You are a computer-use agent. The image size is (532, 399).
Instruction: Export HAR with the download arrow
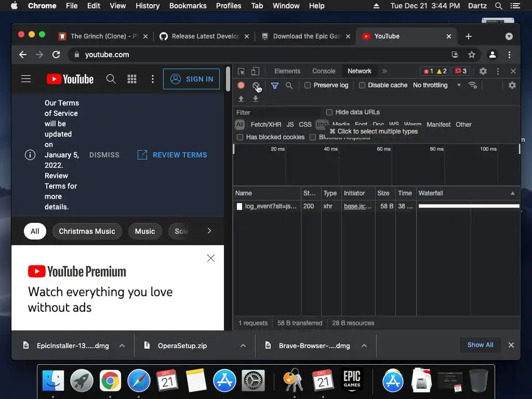pyautogui.click(x=256, y=99)
